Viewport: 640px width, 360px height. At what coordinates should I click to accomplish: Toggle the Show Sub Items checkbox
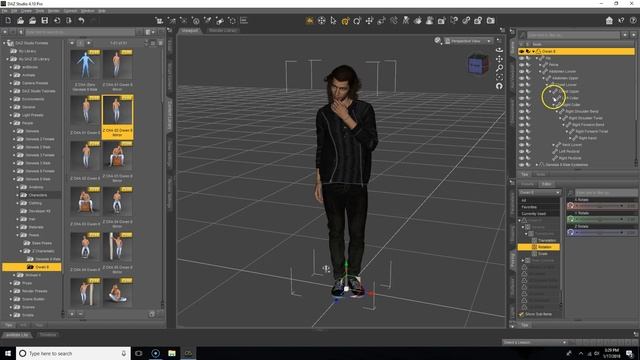(521, 314)
